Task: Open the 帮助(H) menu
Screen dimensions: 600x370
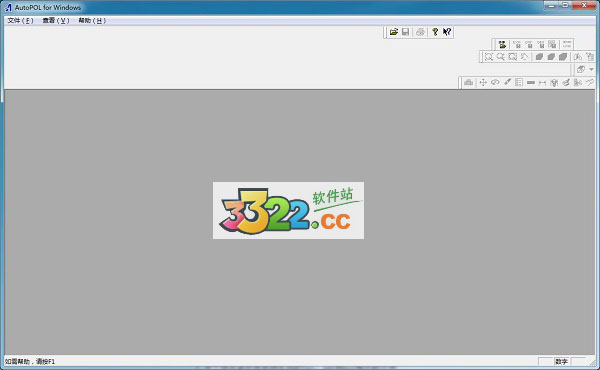Action: point(92,21)
